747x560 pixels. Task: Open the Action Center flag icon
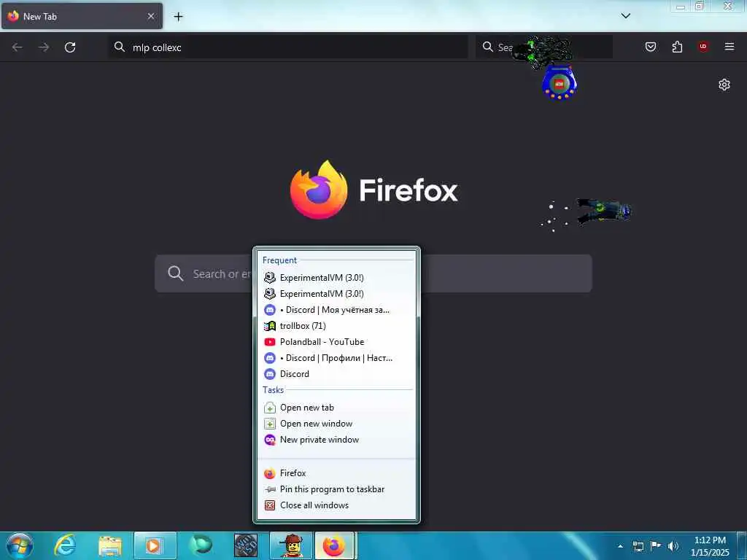[x=656, y=545]
